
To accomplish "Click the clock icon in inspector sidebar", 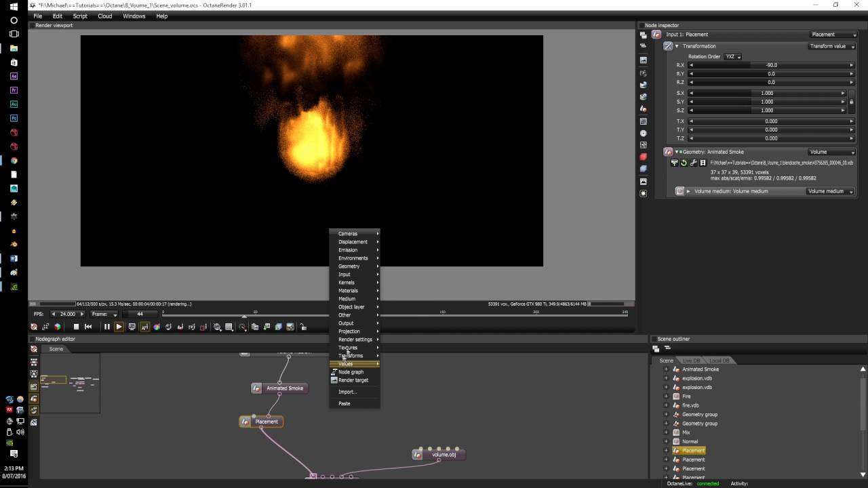I will click(644, 134).
